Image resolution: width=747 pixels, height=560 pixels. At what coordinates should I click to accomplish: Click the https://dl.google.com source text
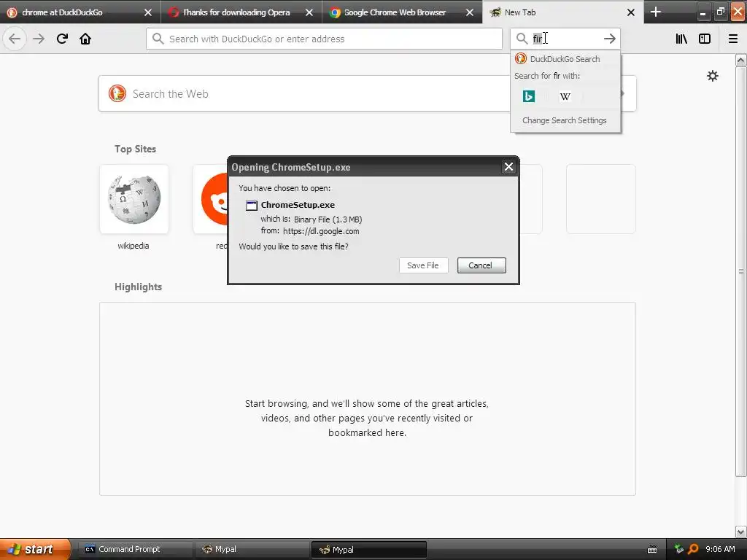[321, 231]
